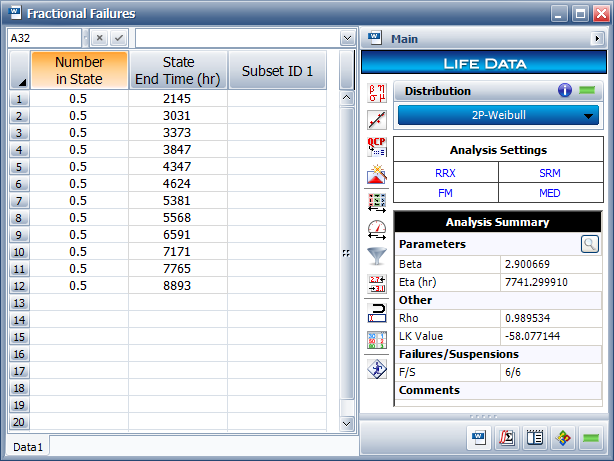The image size is (614, 461).
Task: Click the funnel filter icon
Action: point(377,256)
